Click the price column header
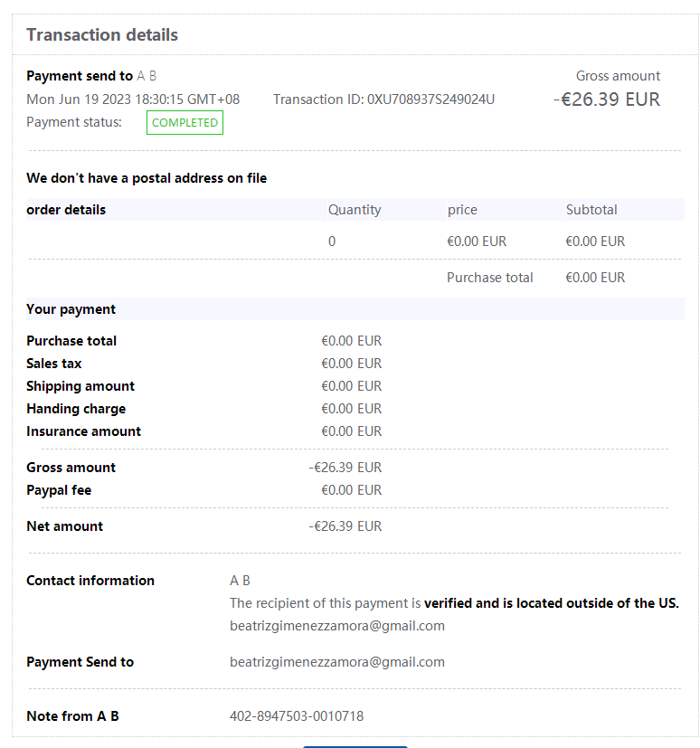 pos(462,210)
